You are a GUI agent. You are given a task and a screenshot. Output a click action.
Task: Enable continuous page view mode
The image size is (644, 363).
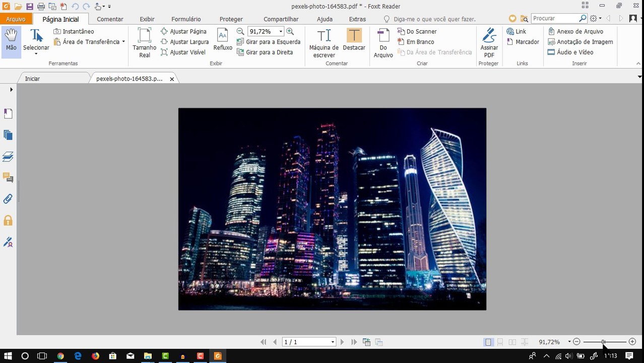[x=500, y=342]
